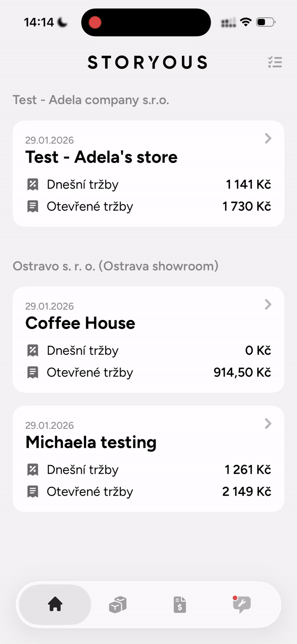Tap Otevřené tržby icon in Michaela testing
The image size is (297, 644).
click(x=33, y=492)
